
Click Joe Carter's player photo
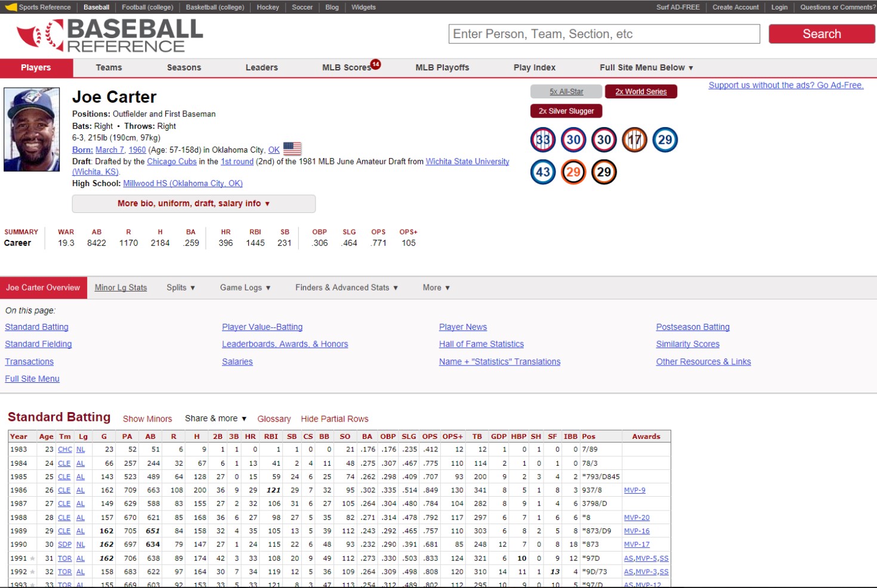32,129
